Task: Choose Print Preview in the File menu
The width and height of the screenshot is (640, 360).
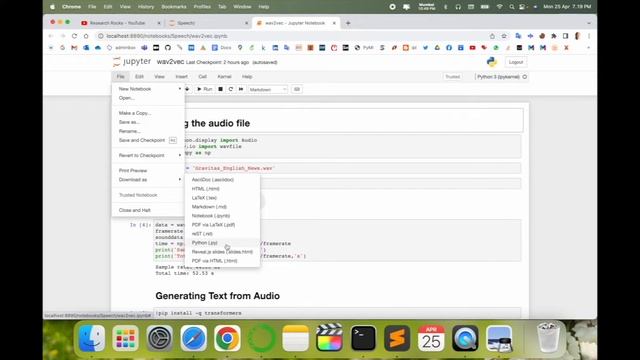Action: 148,171
